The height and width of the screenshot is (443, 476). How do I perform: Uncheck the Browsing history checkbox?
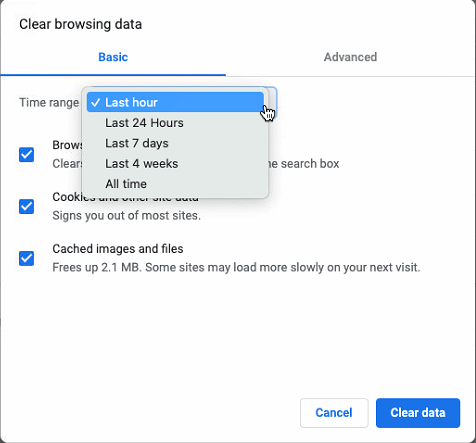coord(26,155)
